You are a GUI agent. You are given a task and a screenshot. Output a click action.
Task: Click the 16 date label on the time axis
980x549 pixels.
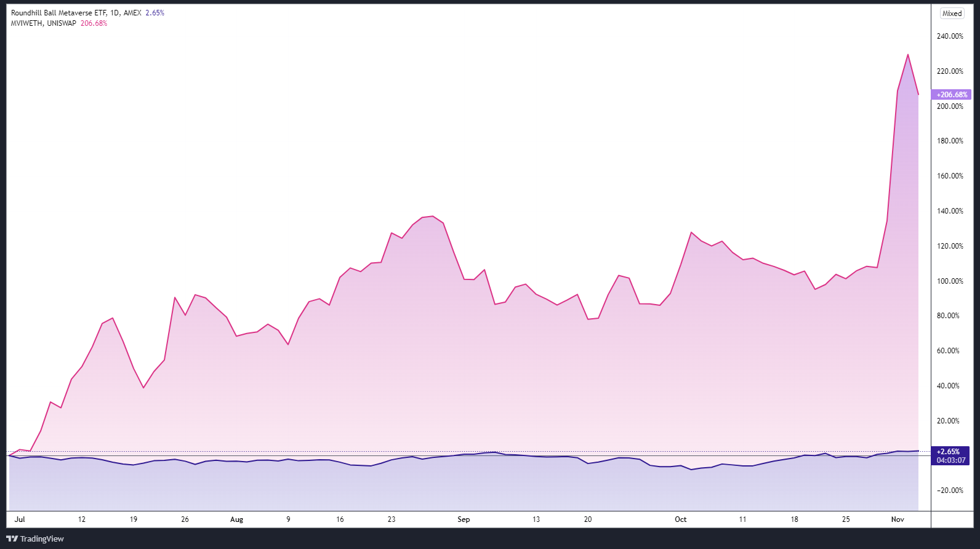[x=340, y=519]
